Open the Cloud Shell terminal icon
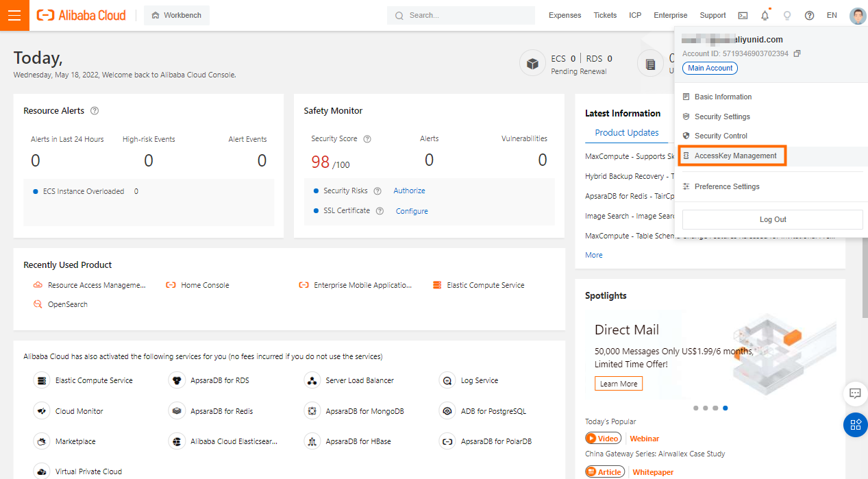Screen dimensions: 868x479 tap(743, 15)
